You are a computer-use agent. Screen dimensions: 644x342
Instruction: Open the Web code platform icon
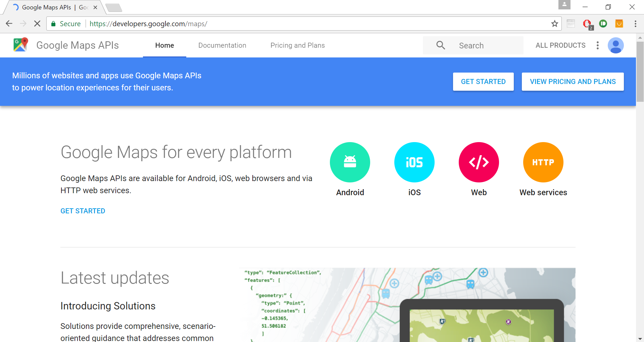tap(479, 162)
